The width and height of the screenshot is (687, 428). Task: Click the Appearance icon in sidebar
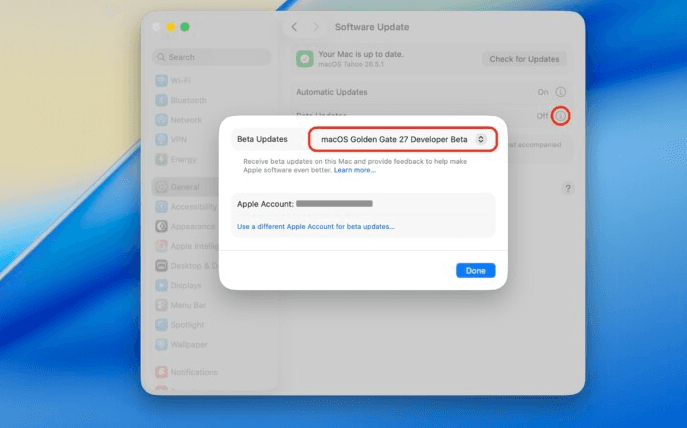coord(161,226)
